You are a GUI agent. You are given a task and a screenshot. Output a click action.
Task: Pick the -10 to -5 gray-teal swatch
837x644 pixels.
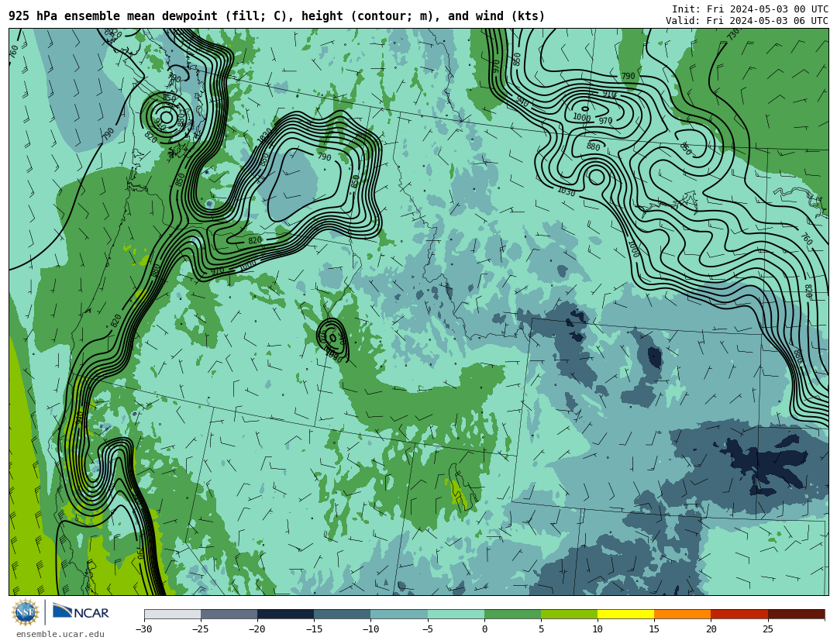coord(399,614)
